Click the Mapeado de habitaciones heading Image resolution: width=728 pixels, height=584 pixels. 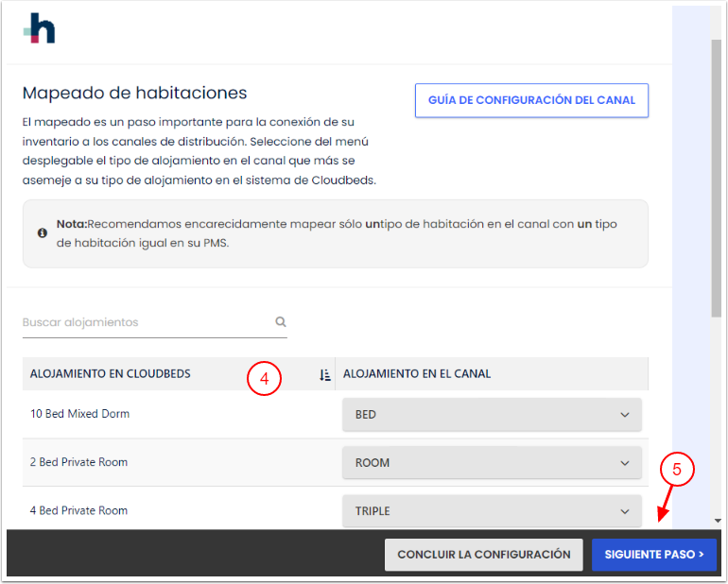point(134,94)
